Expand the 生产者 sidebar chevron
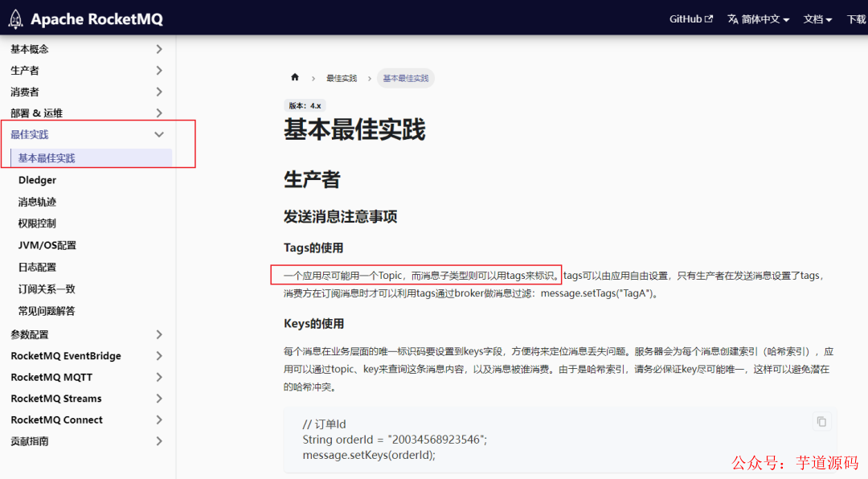 (159, 71)
